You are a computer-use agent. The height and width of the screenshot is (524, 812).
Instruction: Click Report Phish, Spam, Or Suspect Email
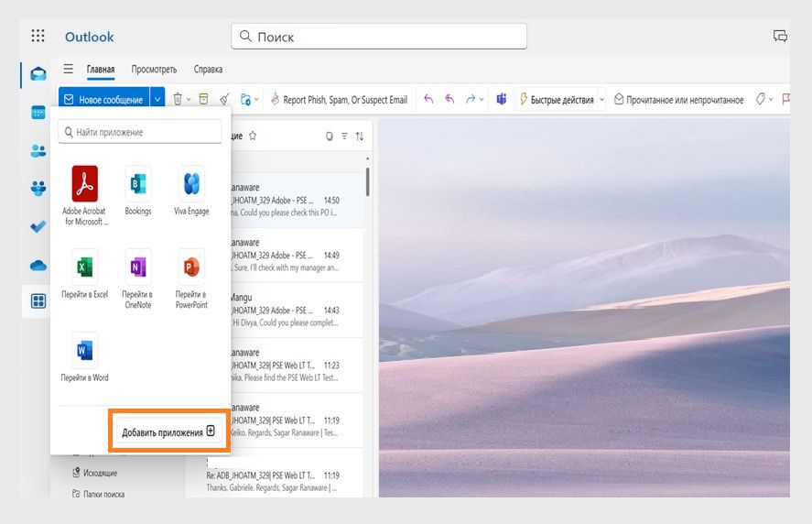point(339,100)
